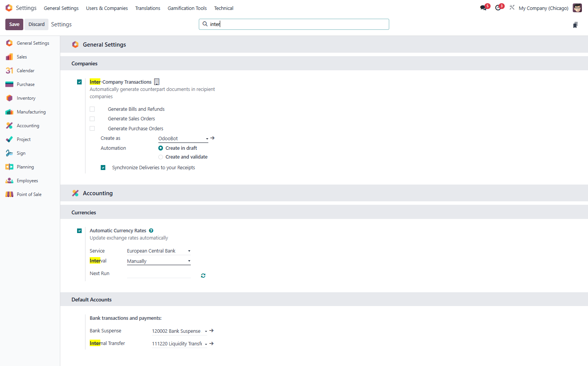This screenshot has height=366, width=588.
Task: Open the Internal Transfer account dropdown
Action: click(179, 343)
